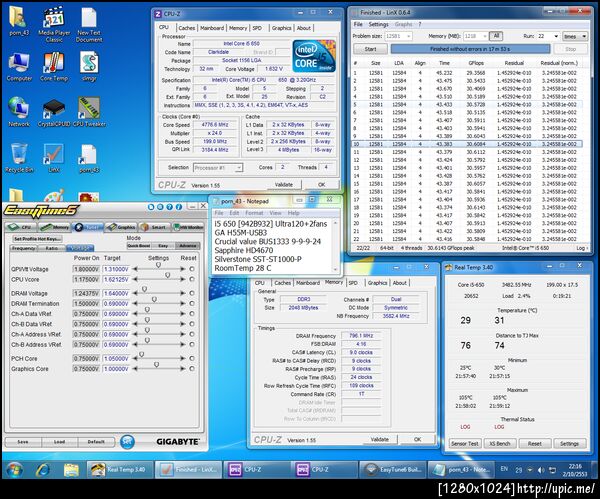Launch the Core Temp desktop shortcut
The image size is (600, 499).
[x=54, y=67]
